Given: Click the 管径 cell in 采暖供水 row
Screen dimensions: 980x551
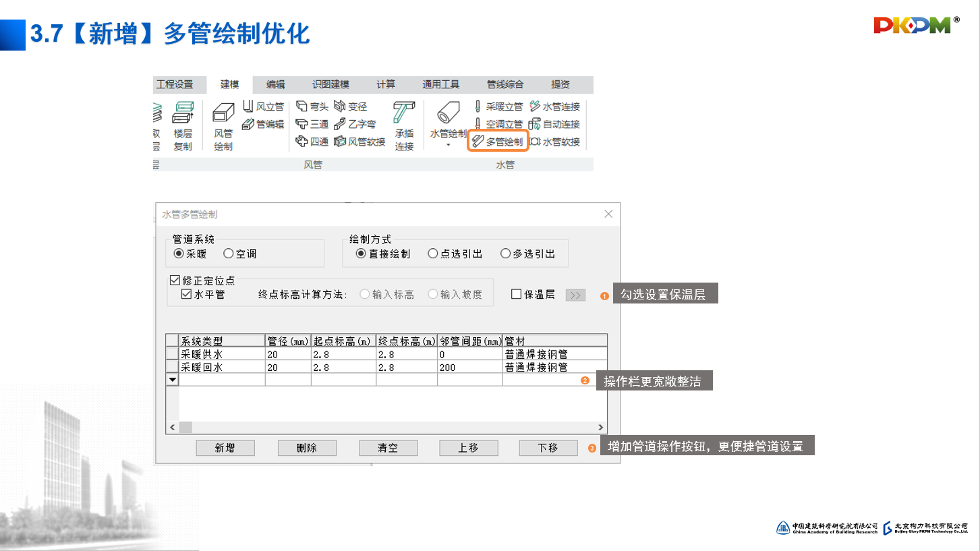Looking at the screenshot, I should click(x=288, y=354).
